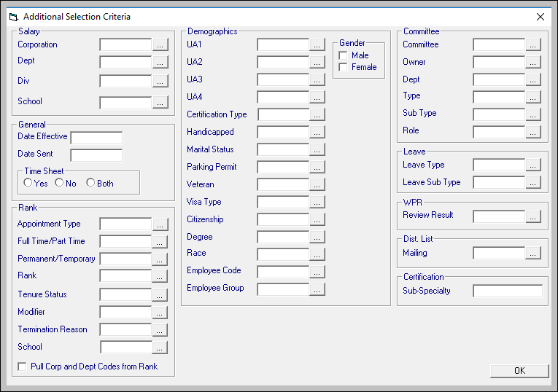Open UA4 lookup ellipsis button
This screenshot has height=392, width=558.
[317, 97]
